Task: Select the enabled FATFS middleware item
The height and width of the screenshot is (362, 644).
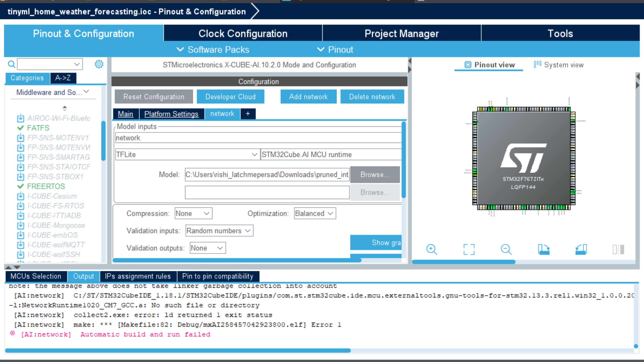Action: point(38,128)
